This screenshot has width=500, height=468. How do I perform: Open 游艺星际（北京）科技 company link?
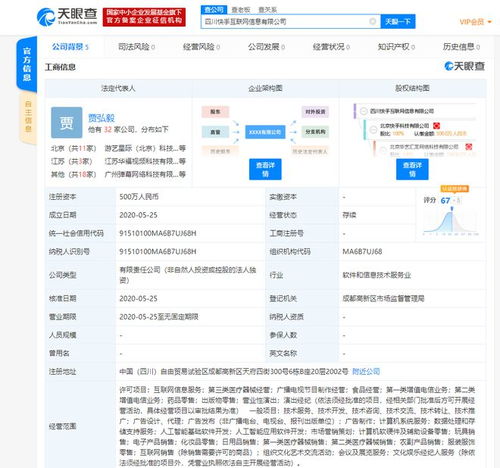point(145,148)
